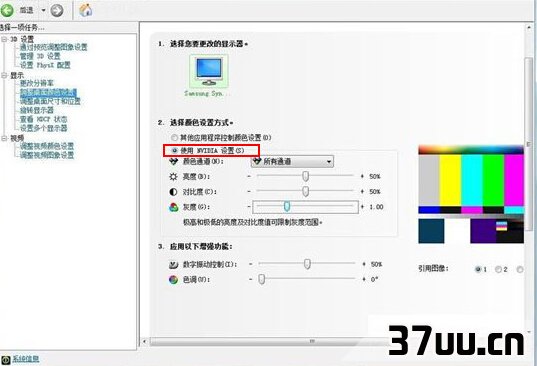Click the green Back arrow button
Screen dimensions: 537x366
click(x=7, y=10)
